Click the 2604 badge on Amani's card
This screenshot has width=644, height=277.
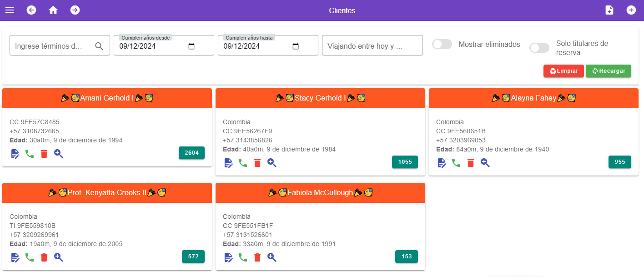191,153
